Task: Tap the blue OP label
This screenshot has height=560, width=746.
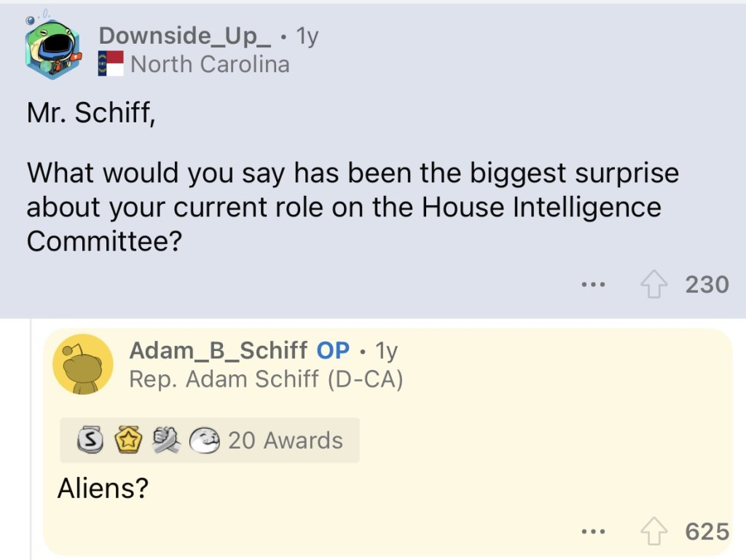Action: pos(333,350)
